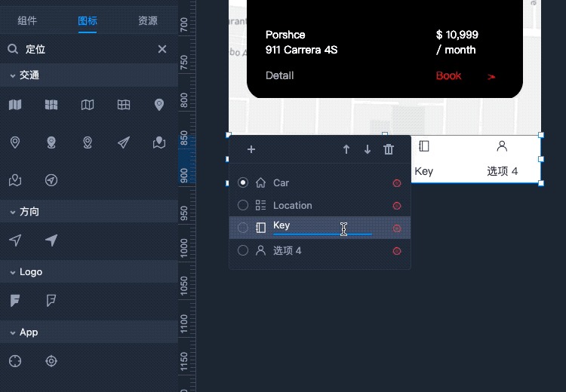The height and width of the screenshot is (392, 566).
Task: Choose the filled Foursquare logo icon
Action: [15, 301]
